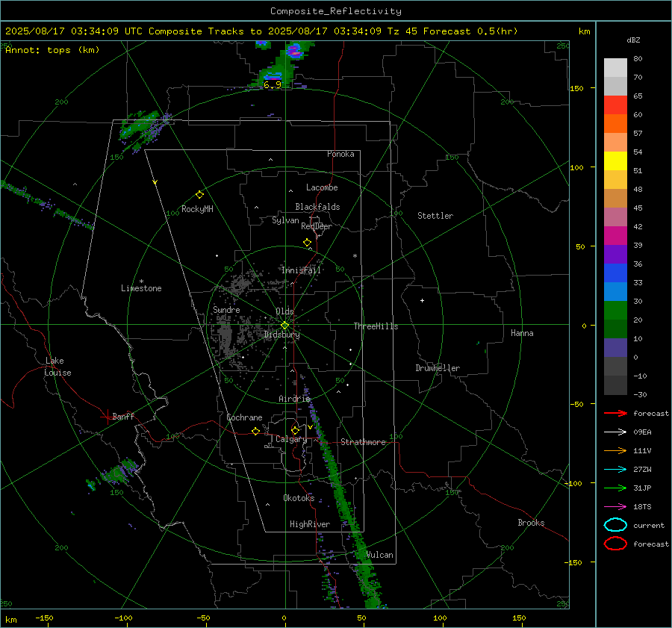672x628 pixels.
Task: Click the Drumheller map label
Action: pyautogui.click(x=438, y=368)
